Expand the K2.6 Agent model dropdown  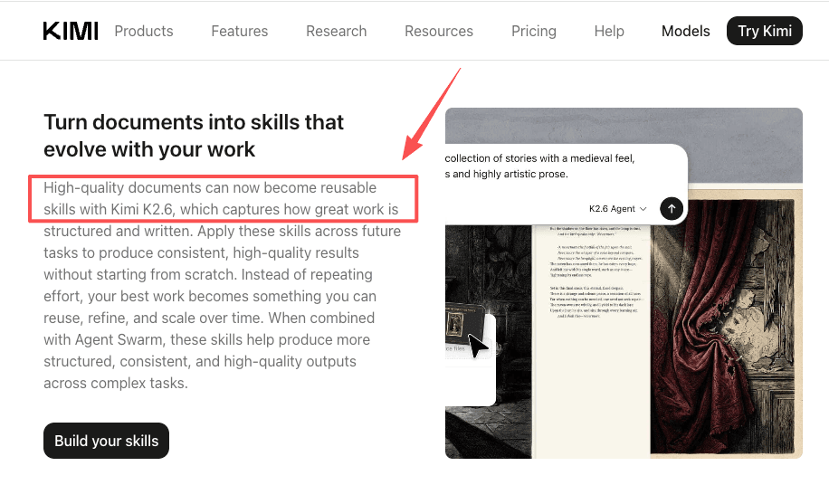coord(617,209)
